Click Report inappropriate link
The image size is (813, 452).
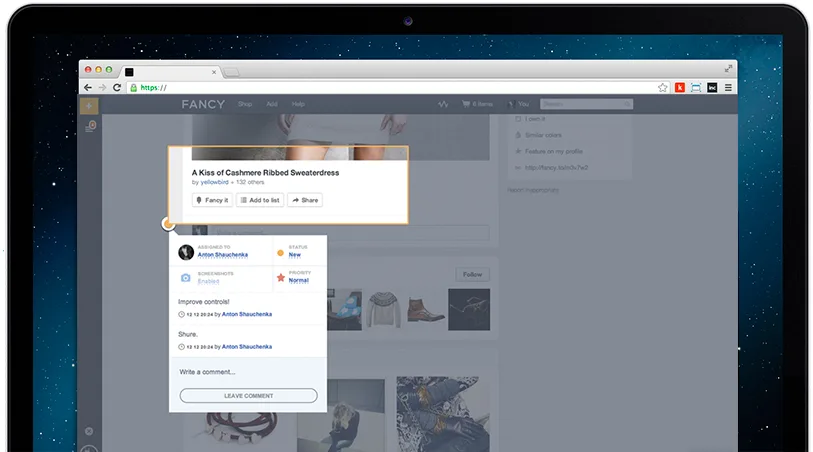pyautogui.click(x=533, y=190)
